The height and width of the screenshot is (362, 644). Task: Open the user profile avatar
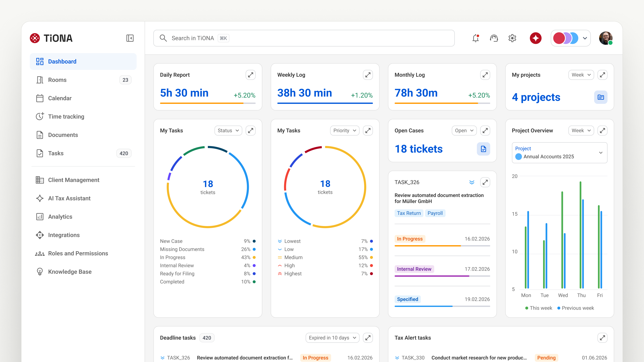pyautogui.click(x=605, y=38)
